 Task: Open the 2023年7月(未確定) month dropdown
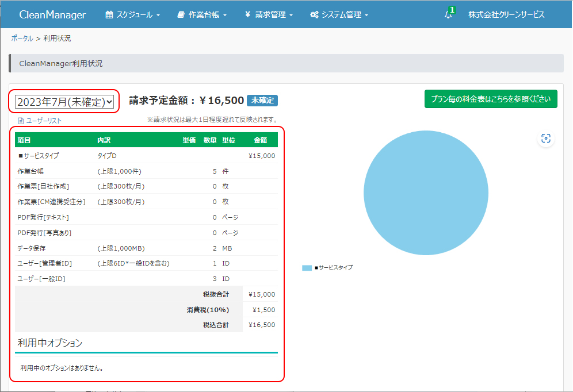(64, 102)
